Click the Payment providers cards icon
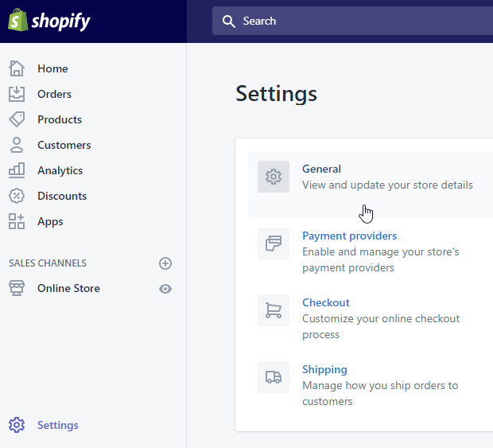Image resolution: width=493 pixels, height=448 pixels. [274, 243]
